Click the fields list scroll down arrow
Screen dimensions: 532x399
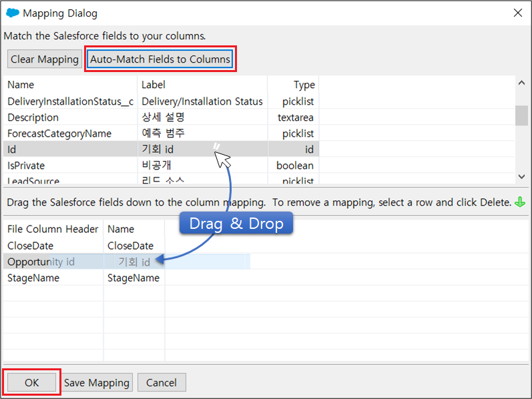[x=521, y=176]
